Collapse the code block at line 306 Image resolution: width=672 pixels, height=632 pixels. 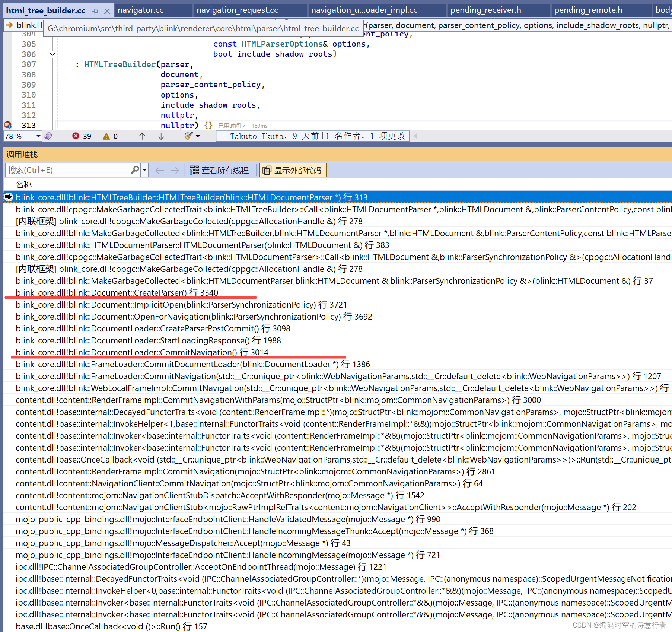coord(52,54)
